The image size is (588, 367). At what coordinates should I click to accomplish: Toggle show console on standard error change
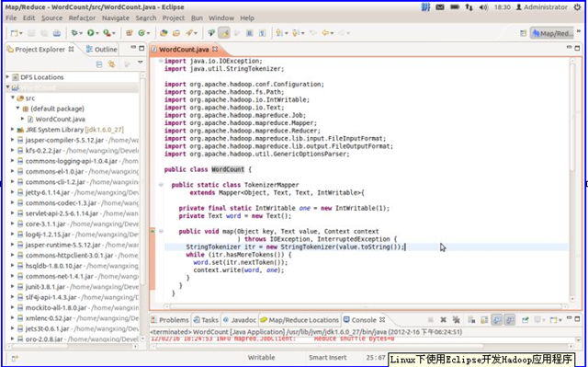tap(509, 320)
